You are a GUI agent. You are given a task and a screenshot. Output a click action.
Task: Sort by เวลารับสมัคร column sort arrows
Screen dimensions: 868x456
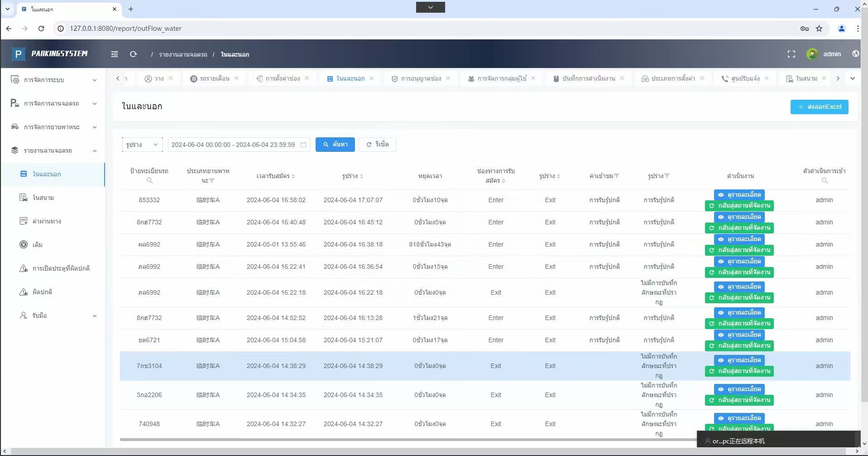[293, 176]
